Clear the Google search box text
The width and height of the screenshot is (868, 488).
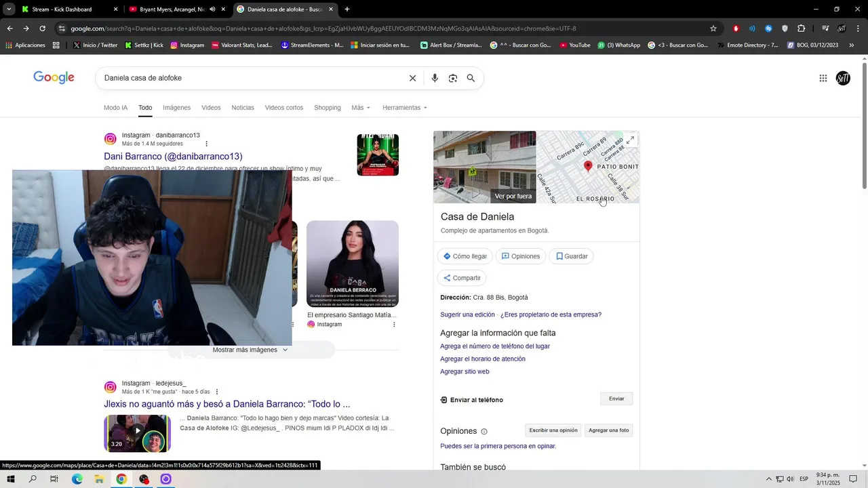(x=412, y=78)
